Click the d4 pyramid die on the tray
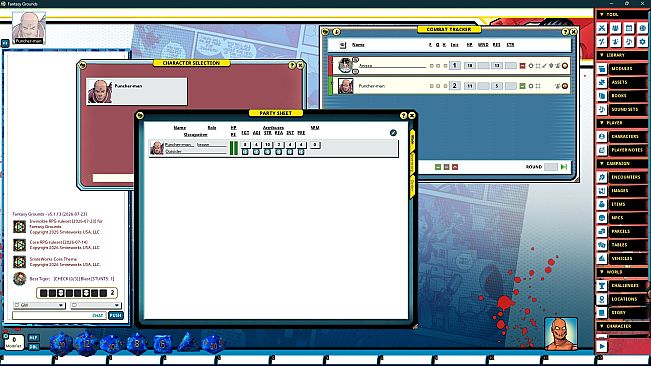Screen dimensions: 651x366 188,343
